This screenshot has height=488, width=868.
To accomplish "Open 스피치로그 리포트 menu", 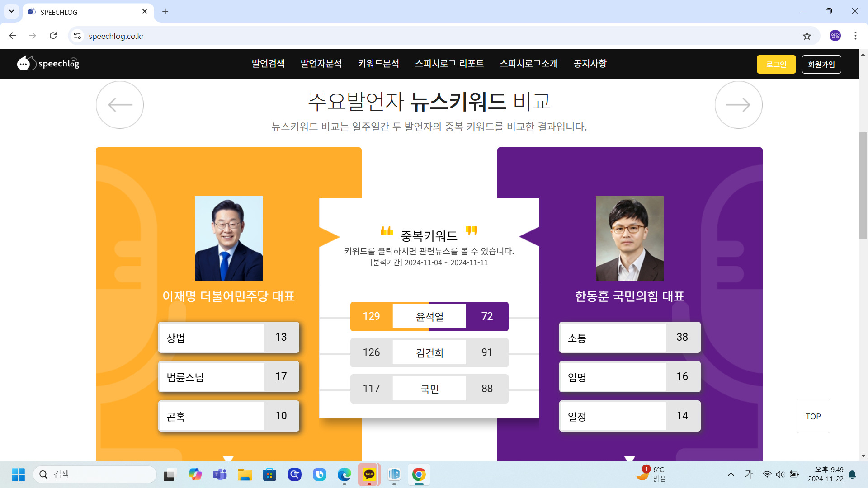I will coord(449,63).
